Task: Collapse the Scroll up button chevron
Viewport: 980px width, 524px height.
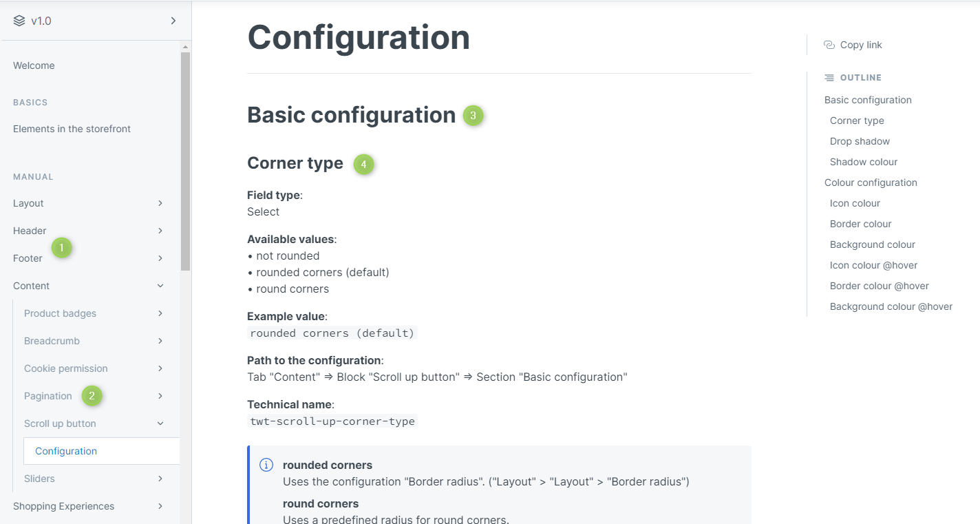Action: pyautogui.click(x=160, y=423)
